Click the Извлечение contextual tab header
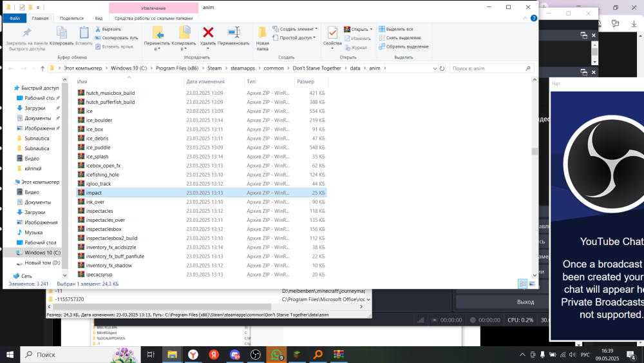 (154, 8)
